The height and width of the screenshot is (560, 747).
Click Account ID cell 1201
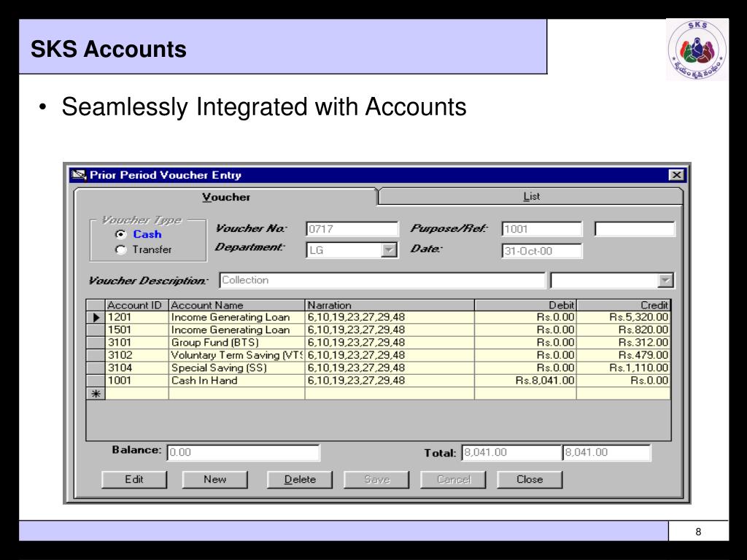(x=136, y=318)
